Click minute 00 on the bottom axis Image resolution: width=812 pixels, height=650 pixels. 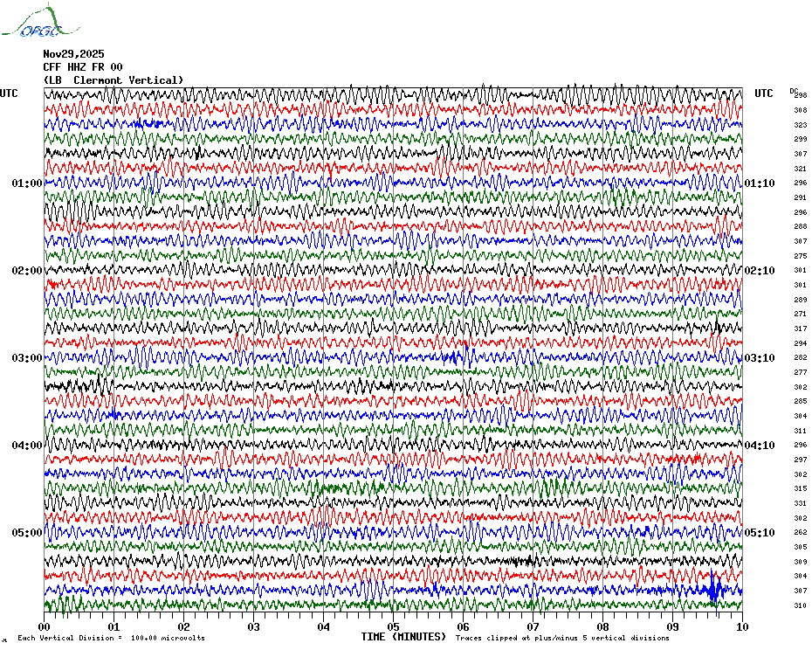pos(45,626)
